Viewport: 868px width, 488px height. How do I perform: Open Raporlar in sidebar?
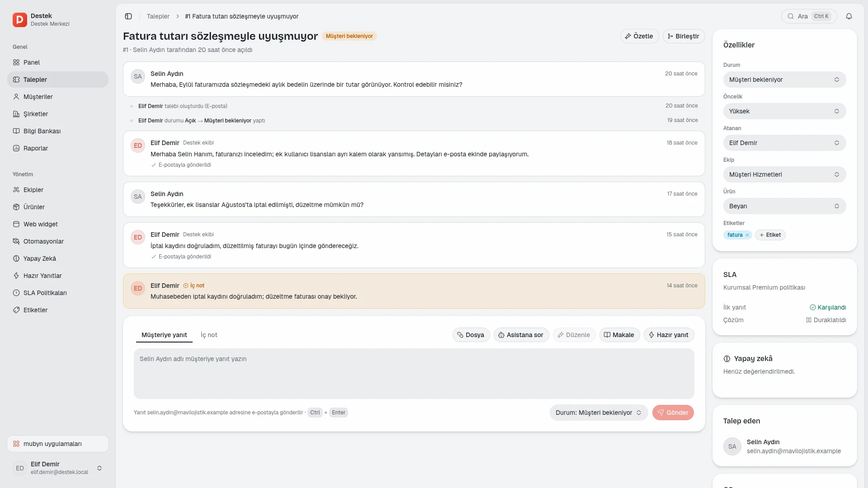pos(58,148)
